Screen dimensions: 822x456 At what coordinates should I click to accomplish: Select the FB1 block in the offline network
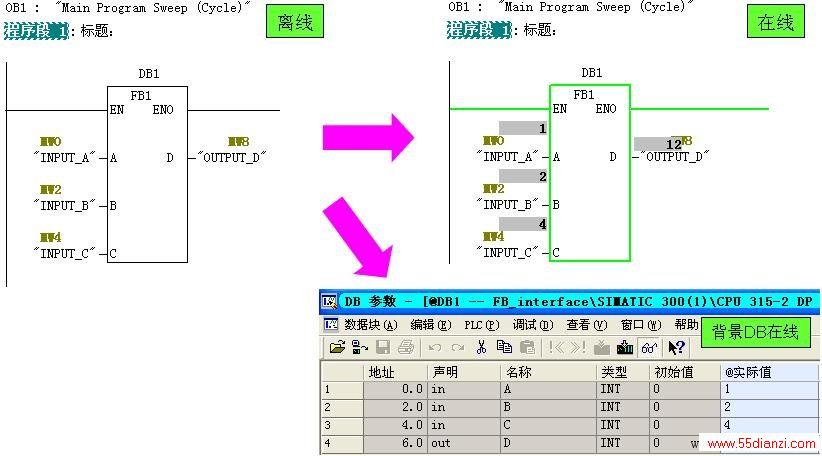click(x=147, y=174)
